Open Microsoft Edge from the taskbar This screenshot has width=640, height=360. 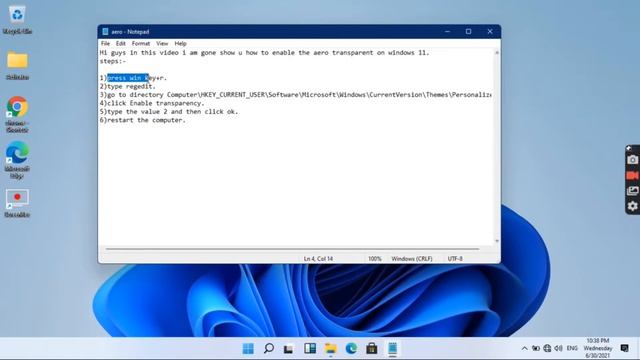[x=351, y=348]
